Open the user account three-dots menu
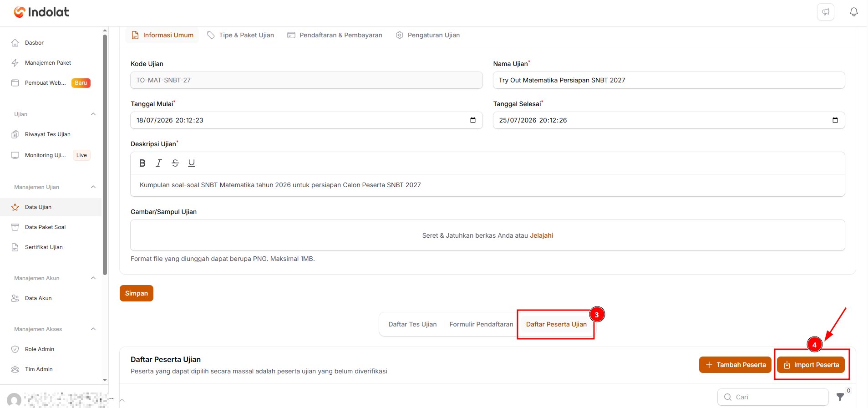The height and width of the screenshot is (408, 868). pyautogui.click(x=111, y=398)
